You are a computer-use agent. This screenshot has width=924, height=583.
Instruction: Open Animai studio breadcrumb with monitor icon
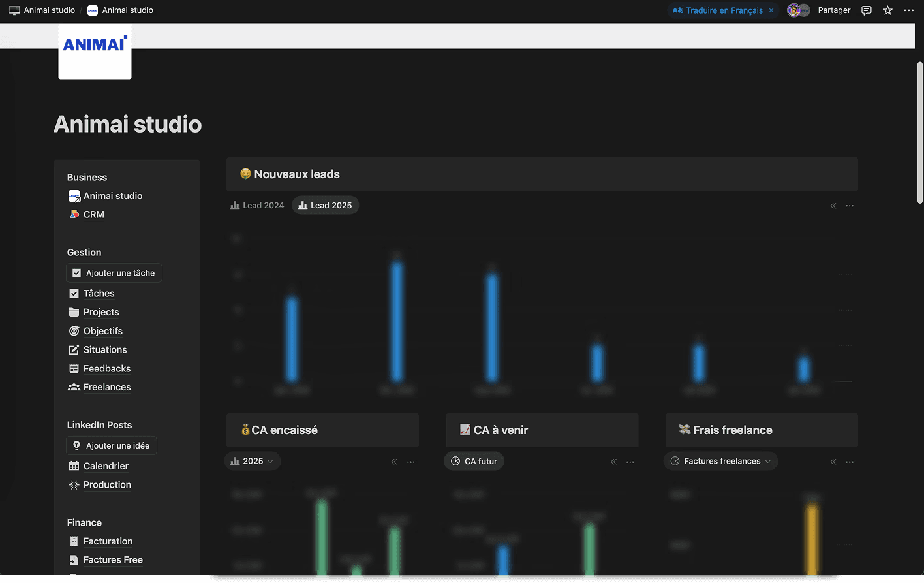(42, 10)
